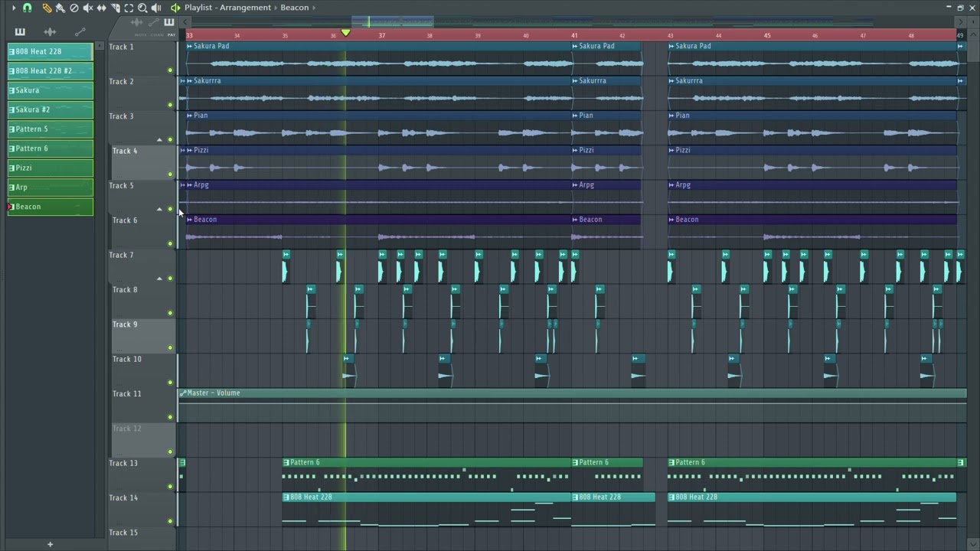Select the Arp pattern

(51, 187)
